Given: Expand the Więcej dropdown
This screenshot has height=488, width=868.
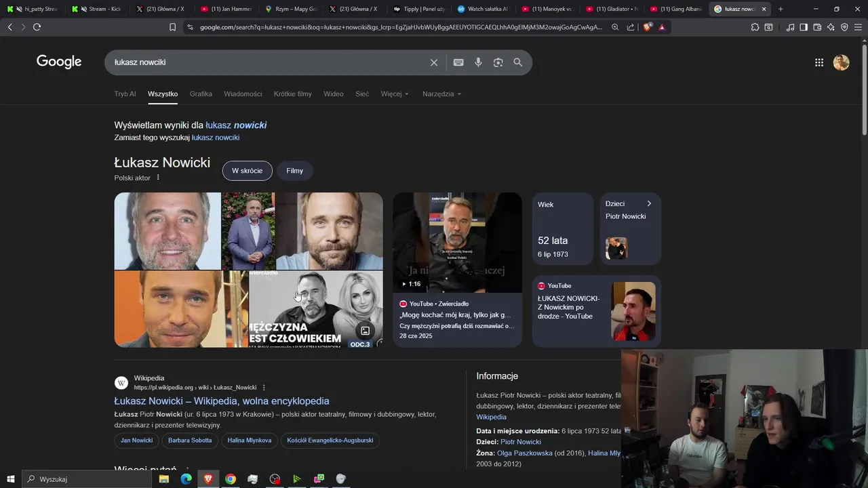Looking at the screenshot, I should tap(395, 94).
